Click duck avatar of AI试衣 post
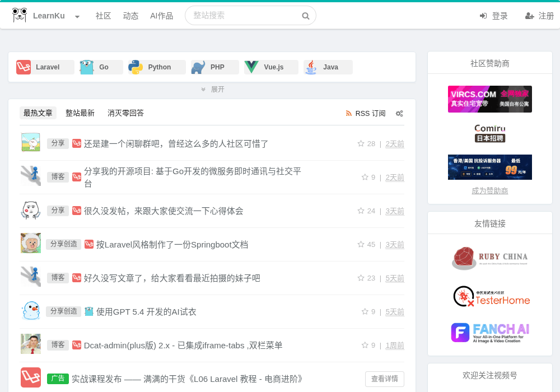Image resolution: width=560 pixels, height=392 pixels. 31,310
